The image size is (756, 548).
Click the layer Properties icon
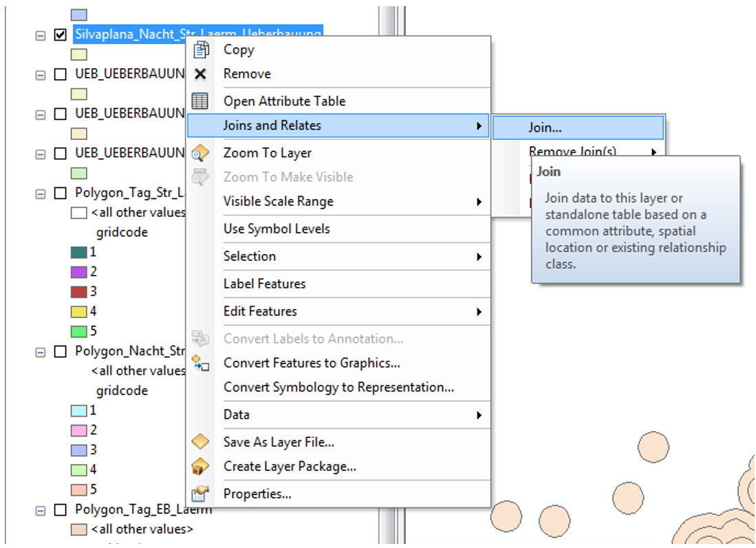point(200,494)
